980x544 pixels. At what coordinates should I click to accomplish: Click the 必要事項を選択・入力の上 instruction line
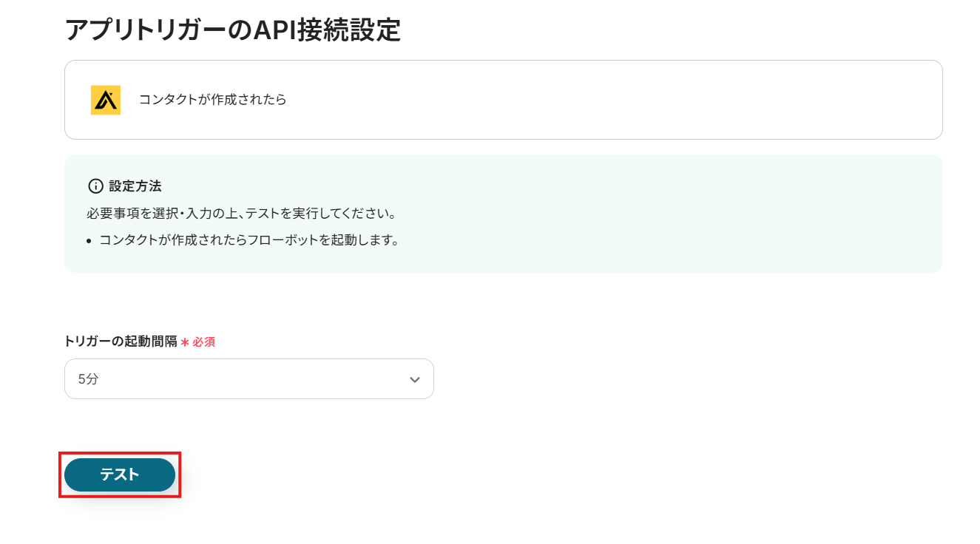(x=242, y=214)
